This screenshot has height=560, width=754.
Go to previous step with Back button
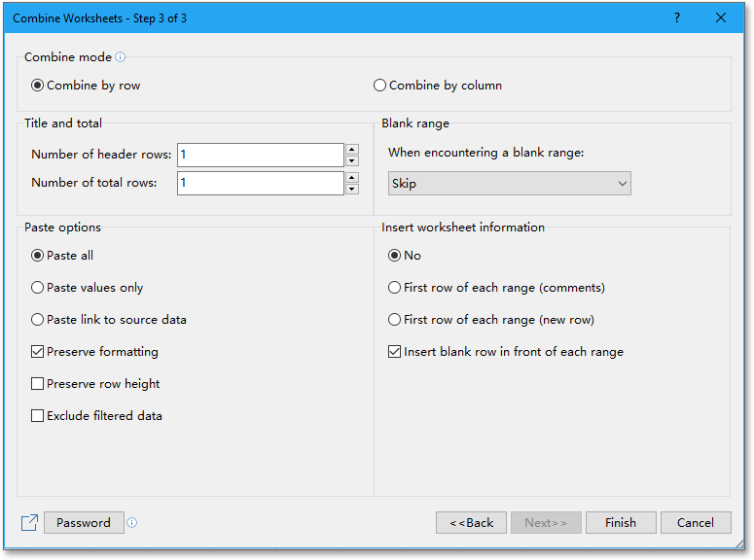click(471, 522)
